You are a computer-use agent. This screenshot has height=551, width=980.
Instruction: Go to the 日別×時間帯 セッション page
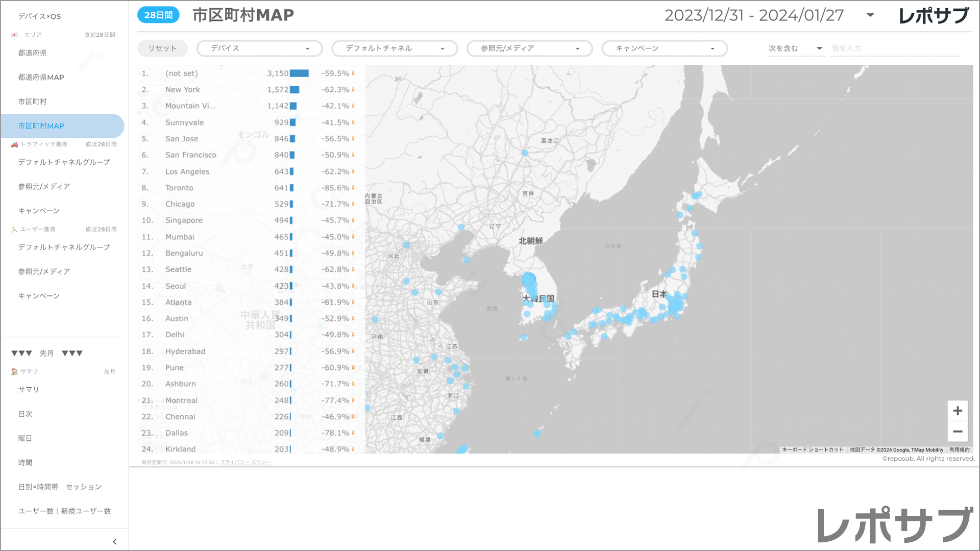60,487
